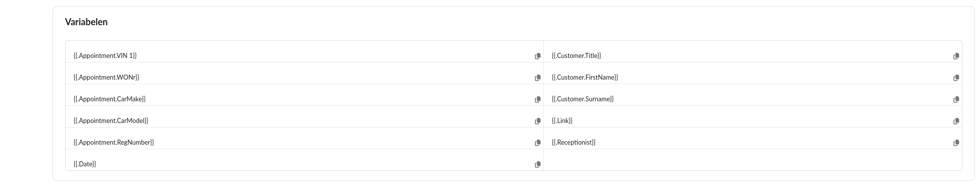Click the Variabelen section heading
Screen dimensions: 980x186
(x=86, y=22)
